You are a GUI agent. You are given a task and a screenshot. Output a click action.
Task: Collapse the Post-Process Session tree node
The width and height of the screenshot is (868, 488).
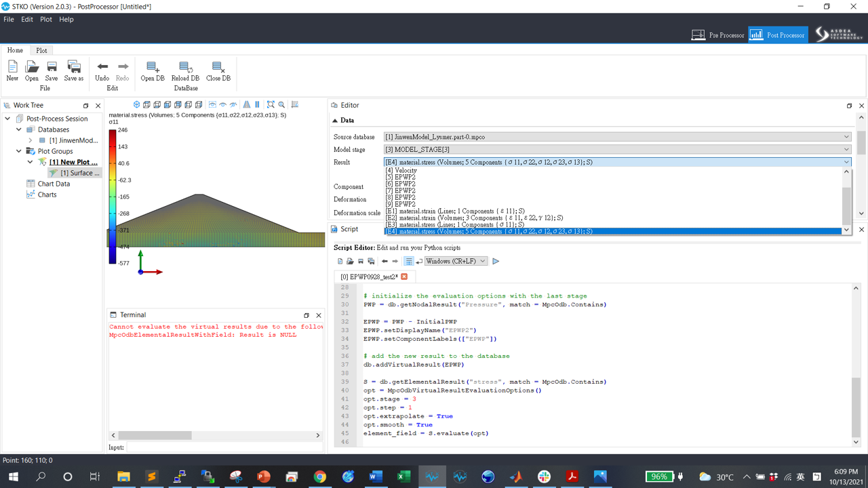point(7,119)
